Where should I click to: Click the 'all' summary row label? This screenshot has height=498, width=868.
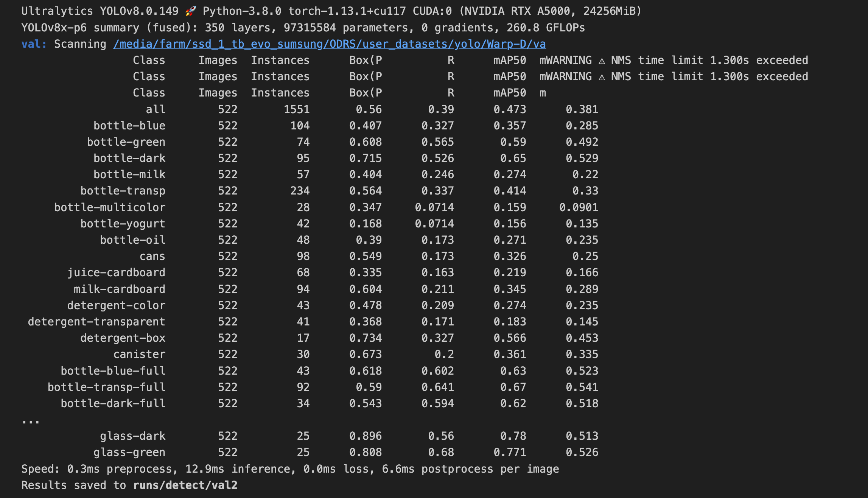tap(156, 110)
